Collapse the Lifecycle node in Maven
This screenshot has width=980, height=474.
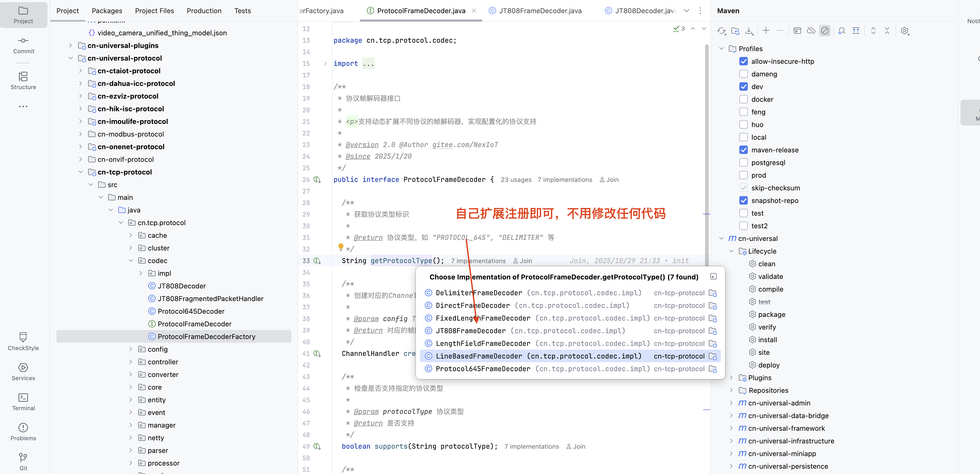pyautogui.click(x=731, y=251)
